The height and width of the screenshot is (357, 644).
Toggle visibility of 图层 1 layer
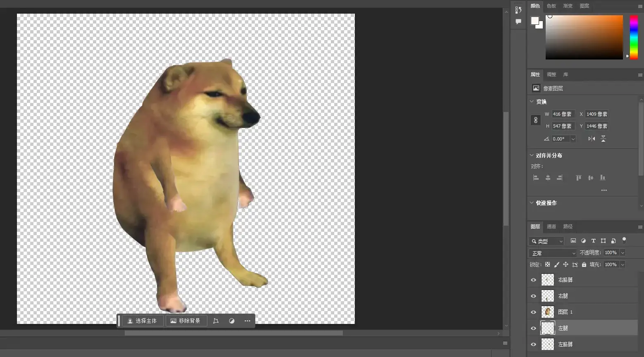coord(533,312)
